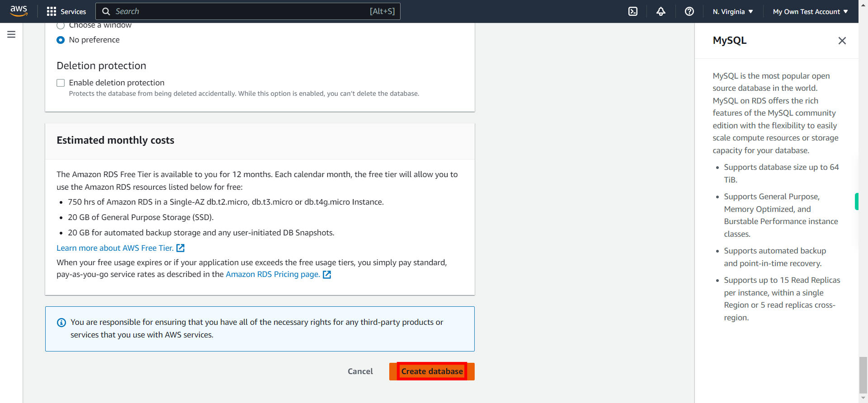The image size is (868, 403).
Task: Open the Services grid menu
Action: coord(52,12)
